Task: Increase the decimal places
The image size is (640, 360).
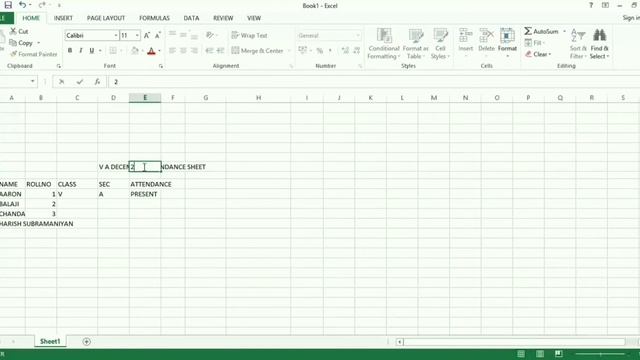Action: coord(345,51)
